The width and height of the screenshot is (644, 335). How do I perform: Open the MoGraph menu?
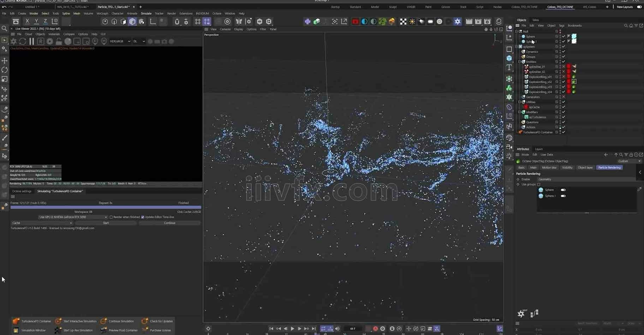[102, 13]
